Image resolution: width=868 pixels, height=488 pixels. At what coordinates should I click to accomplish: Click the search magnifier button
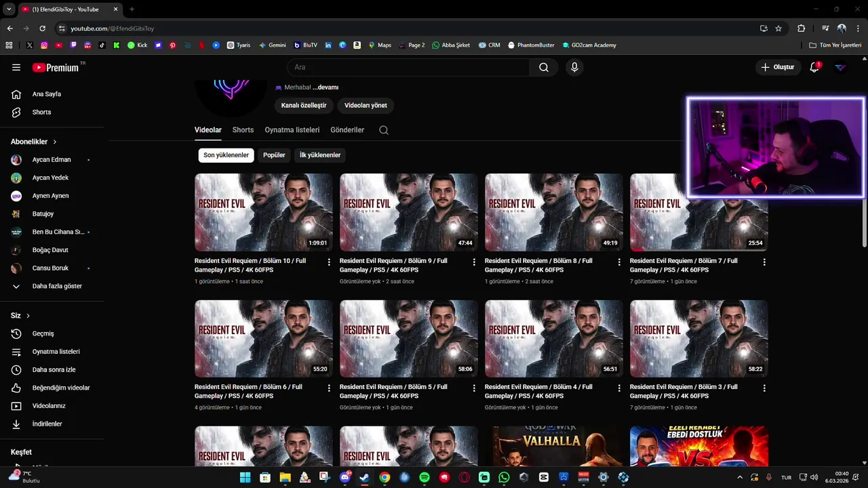[544, 67]
